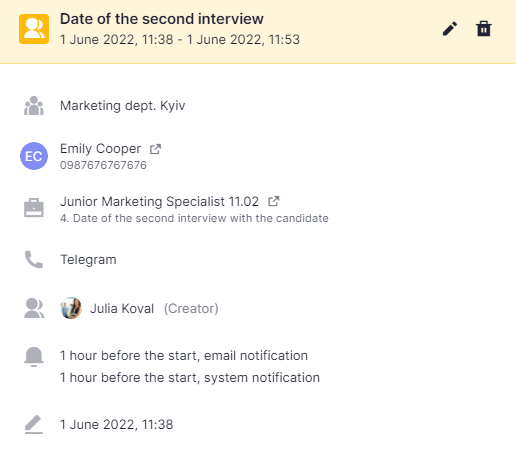516x470 pixels.
Task: Click the phone icon beside Telegram
Action: (x=34, y=259)
